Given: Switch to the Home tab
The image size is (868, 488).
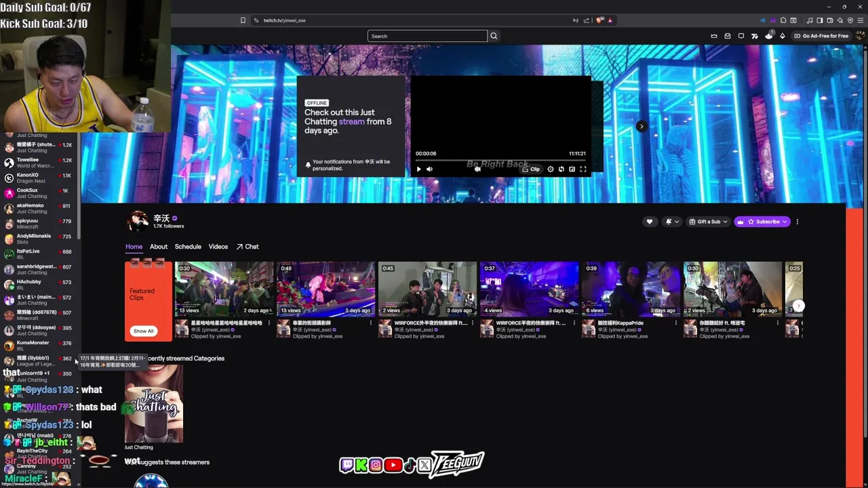Looking at the screenshot, I should [134, 247].
